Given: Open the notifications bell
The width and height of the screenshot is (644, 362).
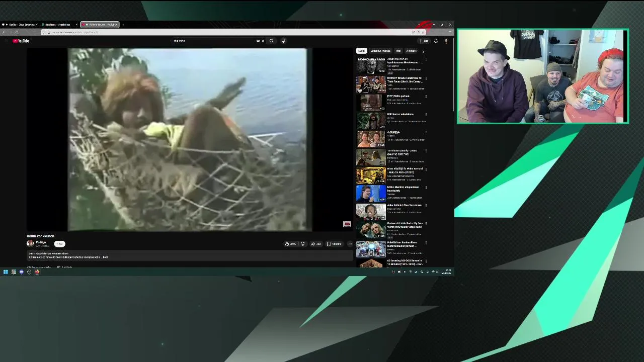Looking at the screenshot, I should [436, 41].
